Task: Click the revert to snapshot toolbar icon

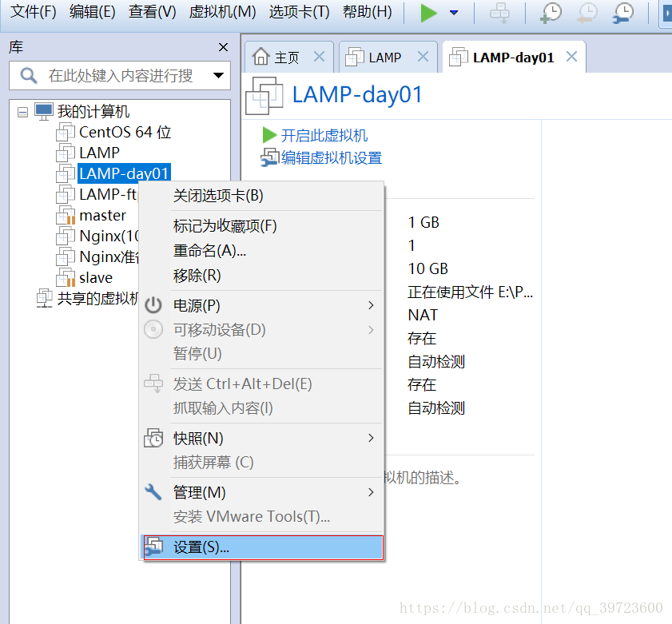Action: click(x=587, y=13)
